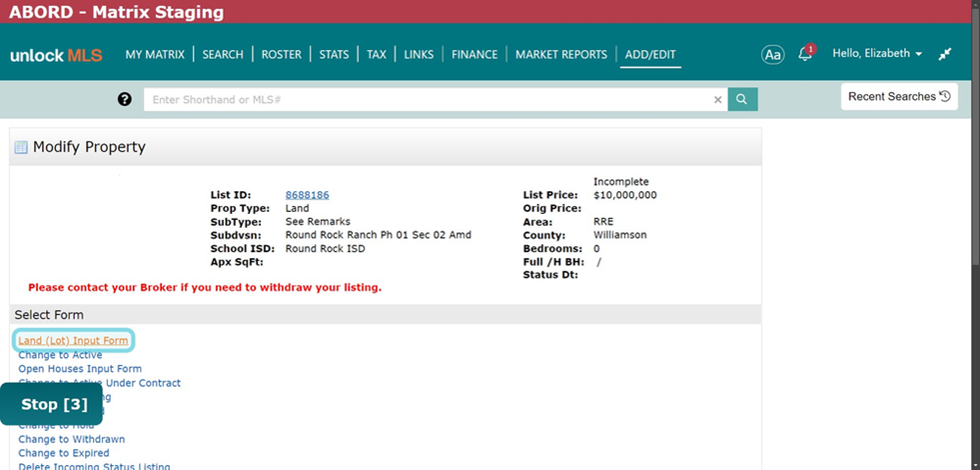980x470 pixels.
Task: Click the Stop [3] button
Action: tap(51, 404)
